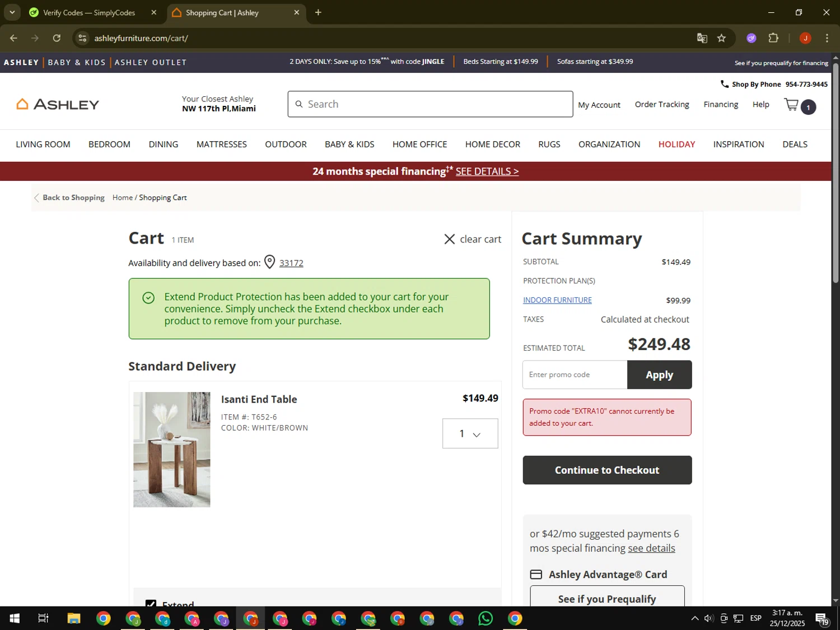The image size is (840, 630).
Task: Open the browser extensions puzzle icon
Action: (x=773, y=38)
